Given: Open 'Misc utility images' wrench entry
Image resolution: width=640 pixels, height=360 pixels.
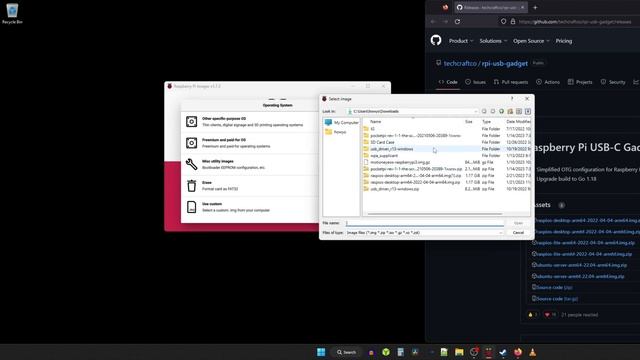Looking at the screenshot, I should point(250,164).
